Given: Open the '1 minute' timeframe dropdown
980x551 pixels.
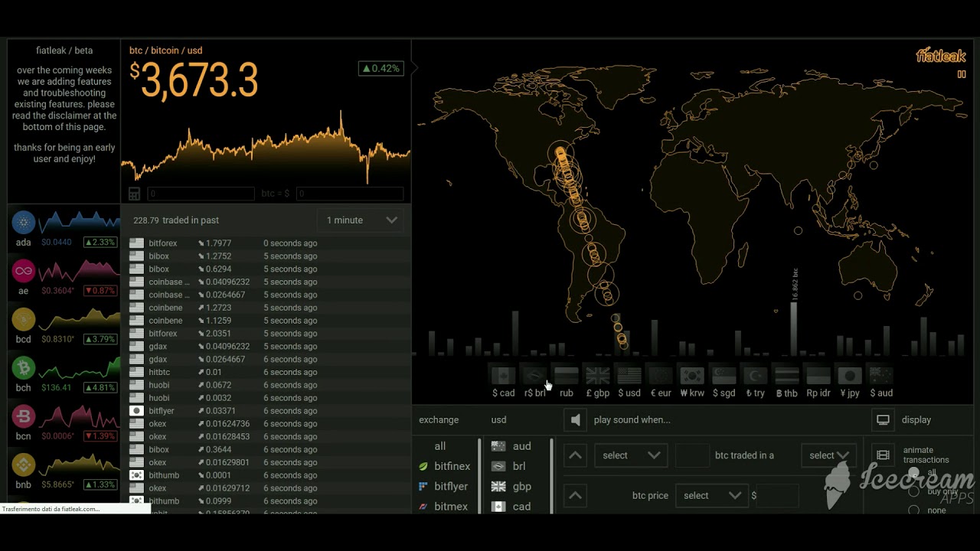Looking at the screenshot, I should [361, 220].
